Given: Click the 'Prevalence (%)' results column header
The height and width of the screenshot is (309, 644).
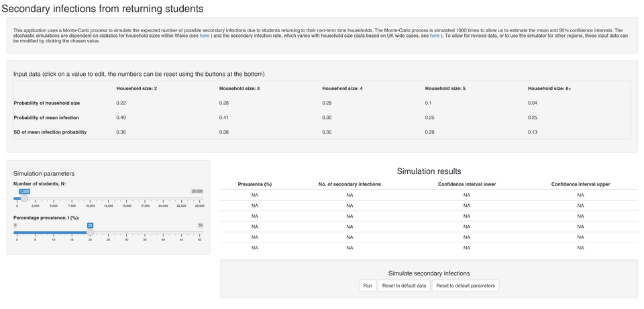Looking at the screenshot, I should point(255,184).
